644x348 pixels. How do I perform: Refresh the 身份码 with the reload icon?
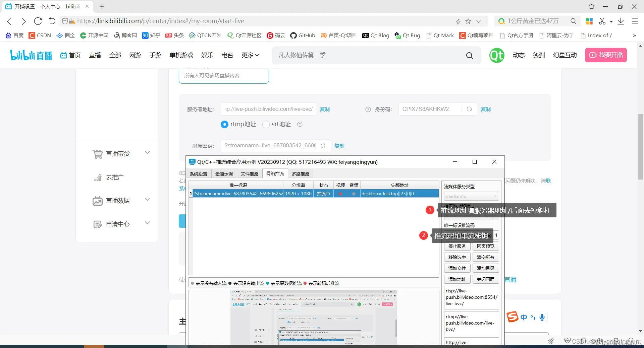tap(469, 109)
